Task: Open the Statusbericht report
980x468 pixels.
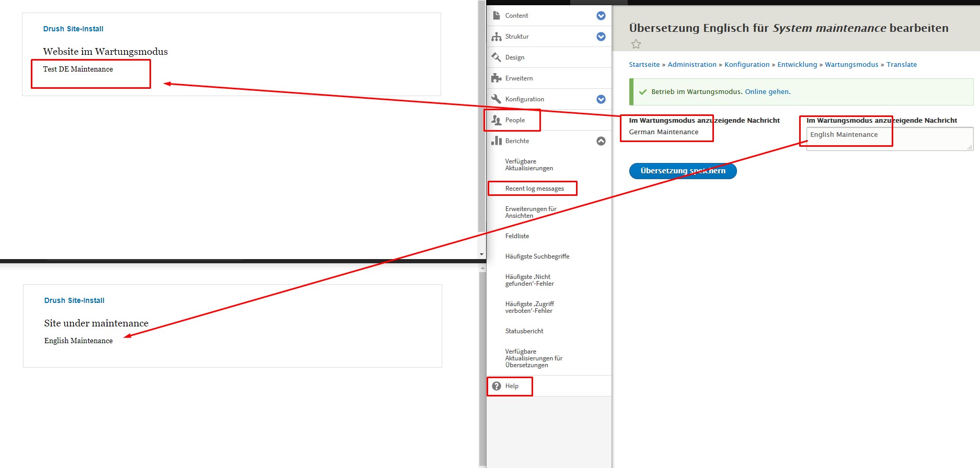Action: [524, 331]
